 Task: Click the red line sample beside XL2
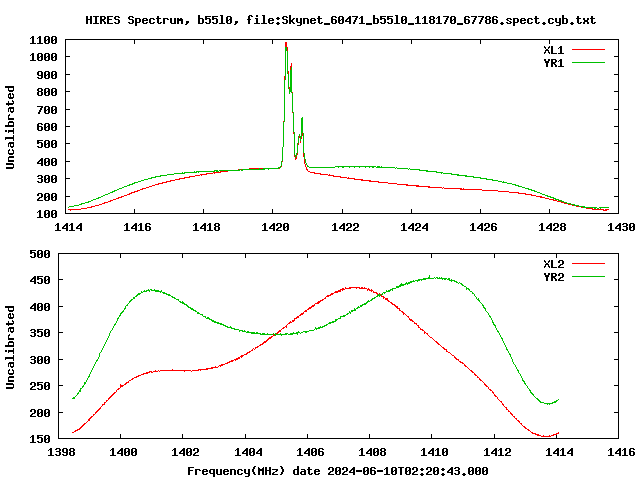[x=588, y=264]
